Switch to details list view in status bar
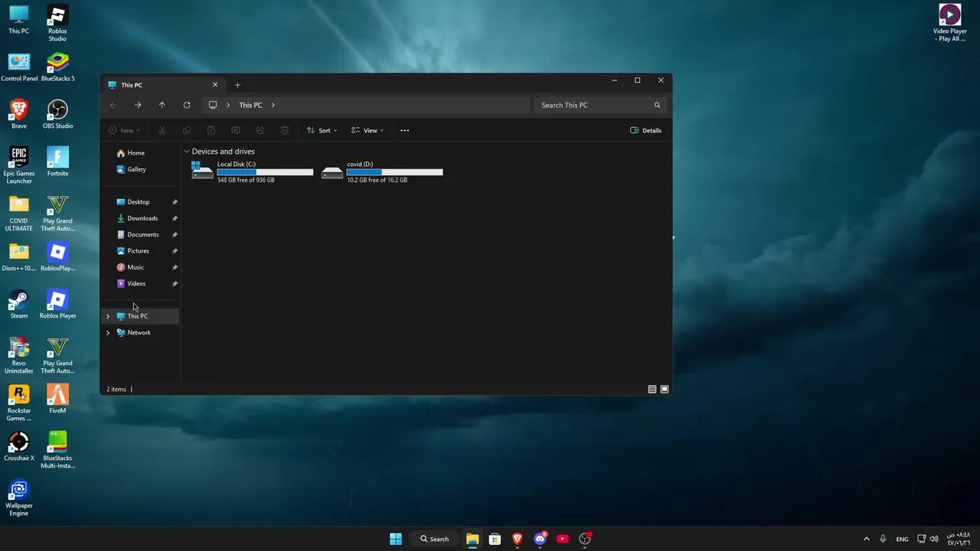Screen dimensions: 980x551 point(652,389)
